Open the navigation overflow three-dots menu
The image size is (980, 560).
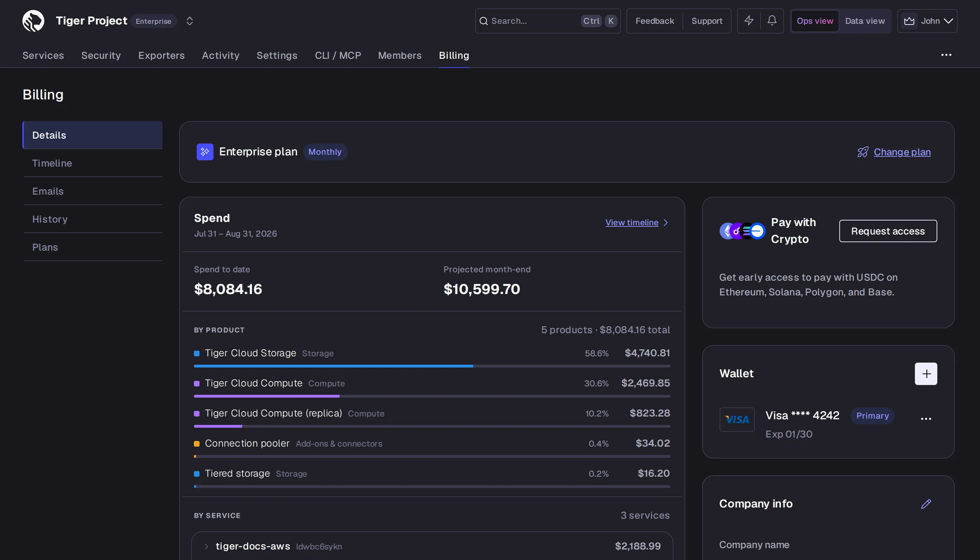pyautogui.click(x=946, y=55)
